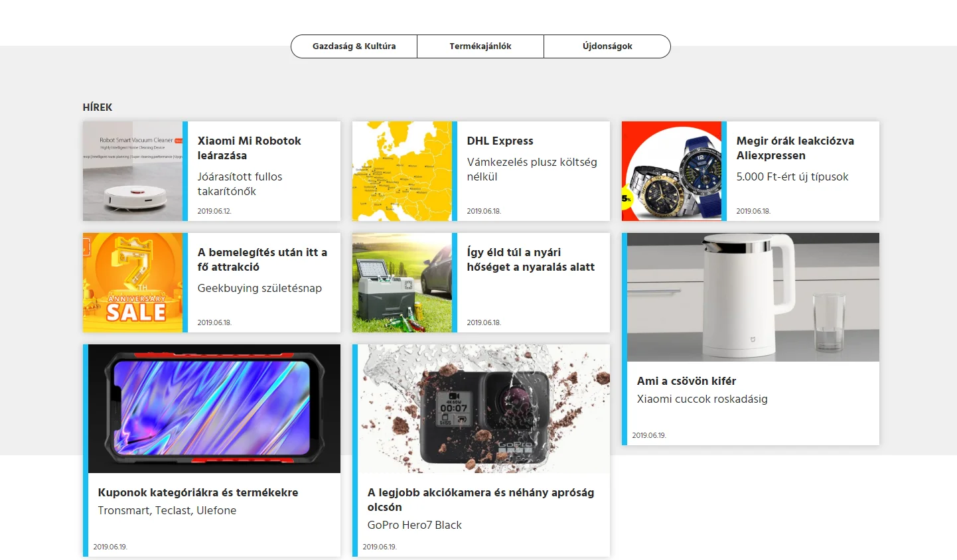
Task: Click the robot vacuum cleaner thumbnail
Action: pos(133,171)
